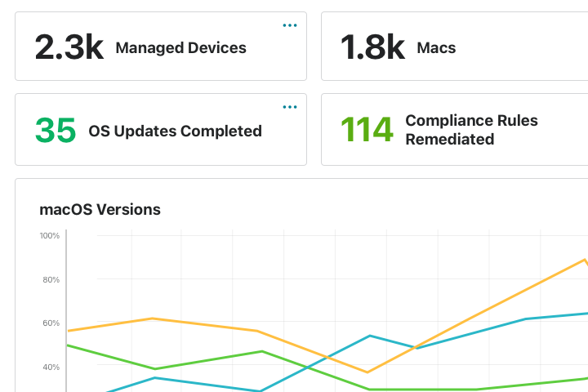Click the macOS Versions chart title
The image size is (588, 392).
pos(100,210)
